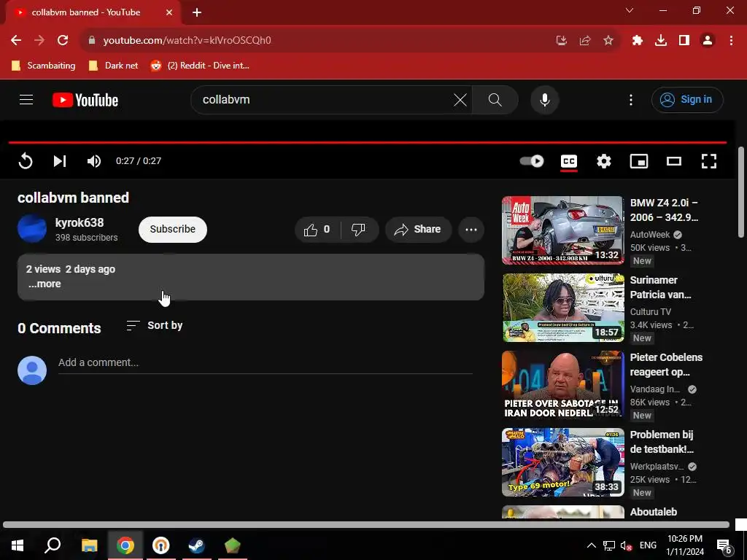The image size is (747, 560).
Task: Toggle closed captions CC button
Action: (569, 161)
